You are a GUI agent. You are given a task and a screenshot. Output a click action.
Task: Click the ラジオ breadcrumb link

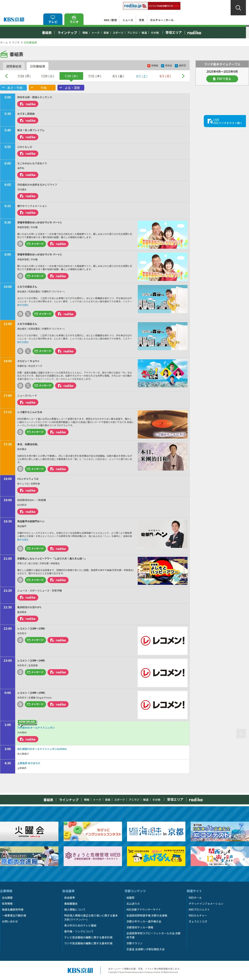16,43
